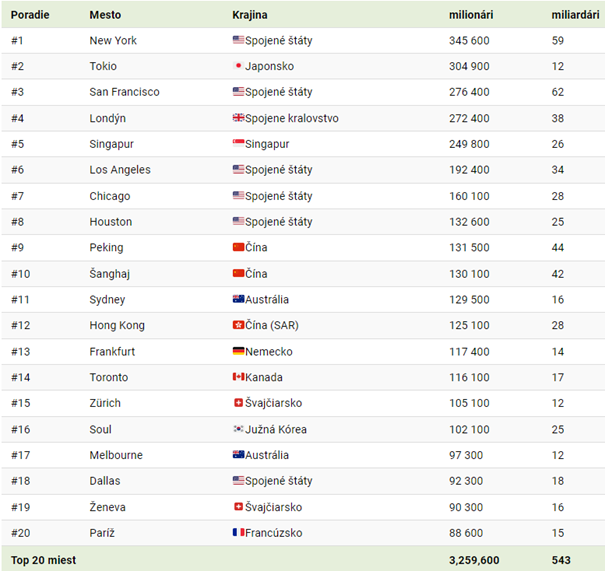The width and height of the screenshot is (605, 571).
Task: Select the city name Melbourne
Action: [116, 455]
